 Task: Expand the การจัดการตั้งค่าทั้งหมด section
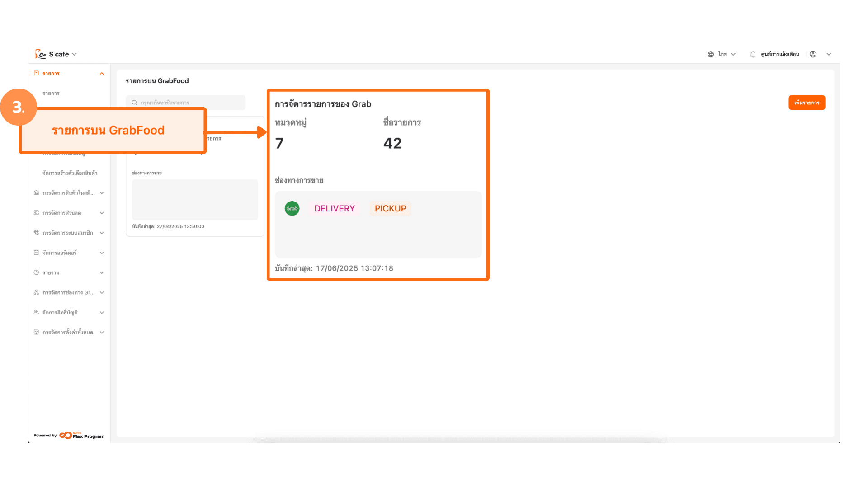(102, 333)
